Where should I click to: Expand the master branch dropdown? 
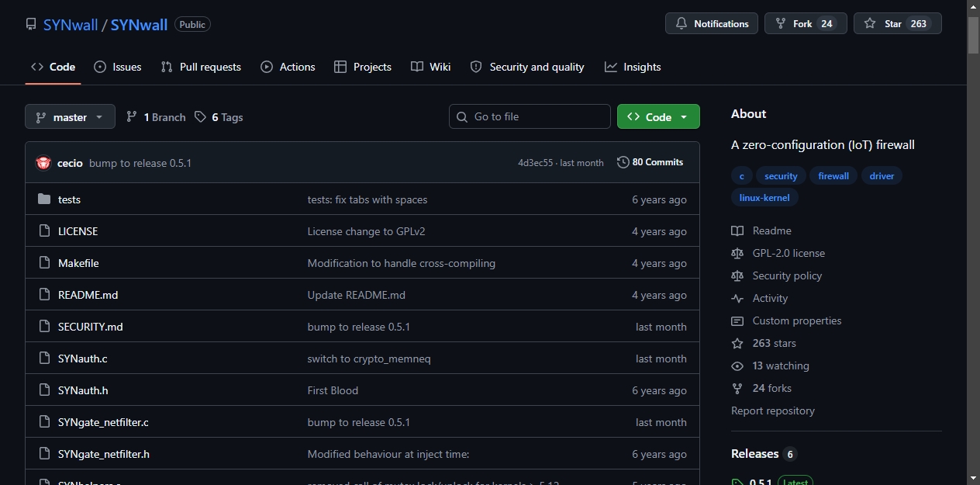point(70,116)
